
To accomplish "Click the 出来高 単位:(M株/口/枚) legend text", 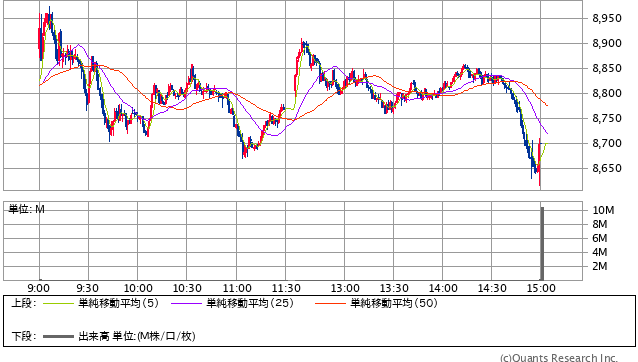I will pyautogui.click(x=137, y=336).
